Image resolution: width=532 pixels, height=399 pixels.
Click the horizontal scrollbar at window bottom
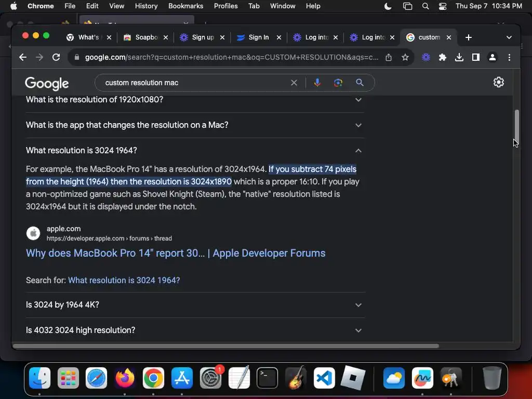tap(225, 346)
